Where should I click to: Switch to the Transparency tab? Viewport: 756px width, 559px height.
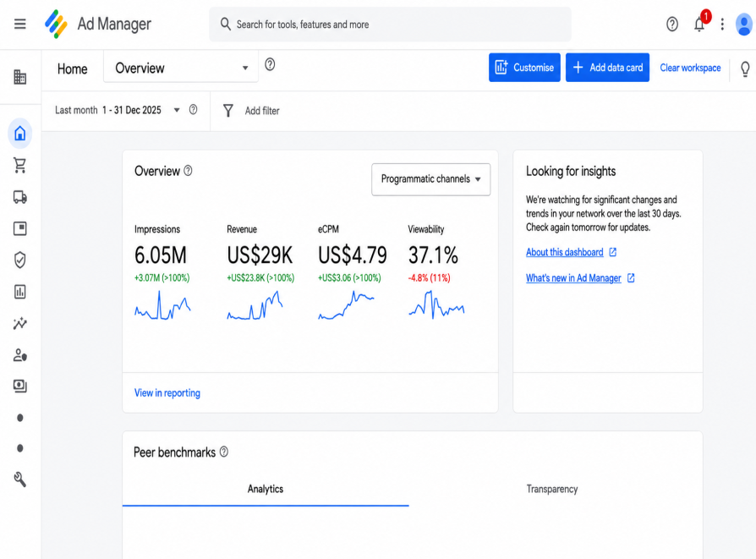552,489
